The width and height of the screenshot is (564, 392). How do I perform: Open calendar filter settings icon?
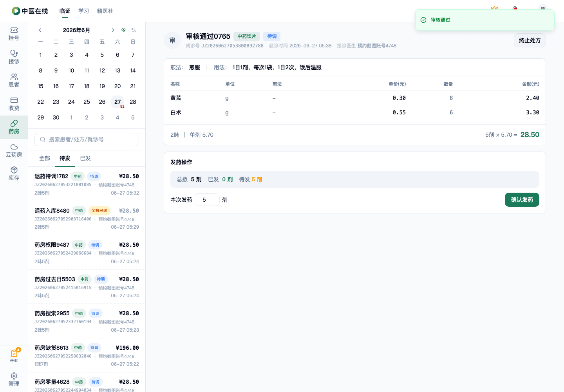(134, 30)
